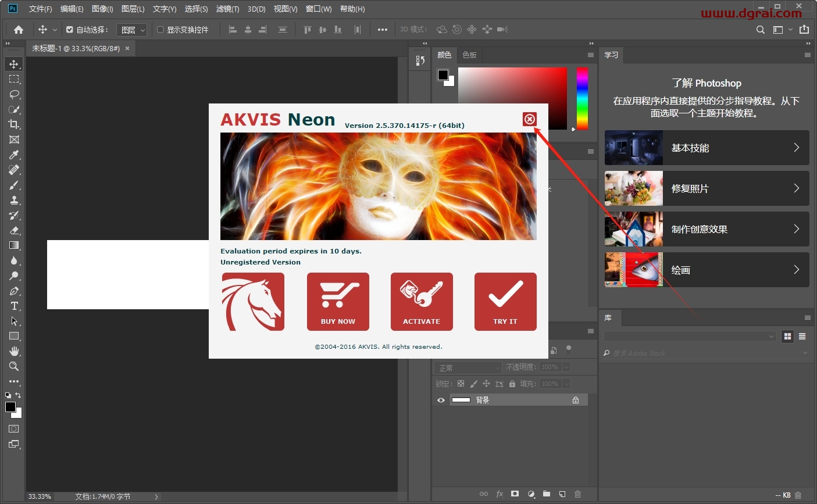Click the TRY IT button
817x504 pixels.
[505, 302]
